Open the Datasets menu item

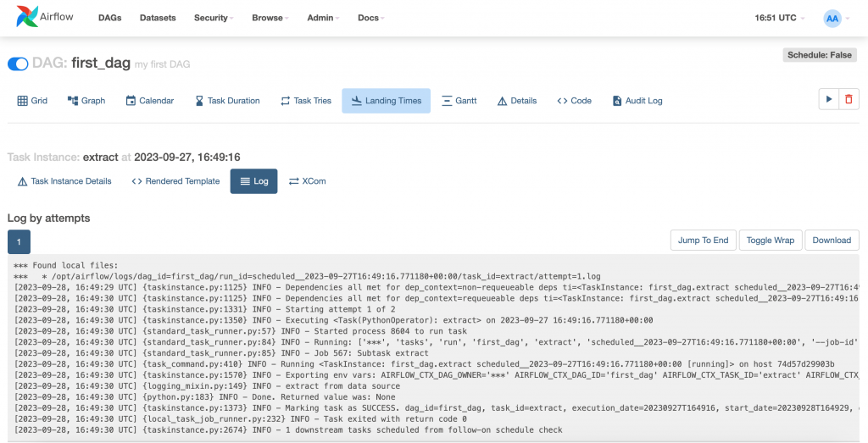pyautogui.click(x=158, y=18)
